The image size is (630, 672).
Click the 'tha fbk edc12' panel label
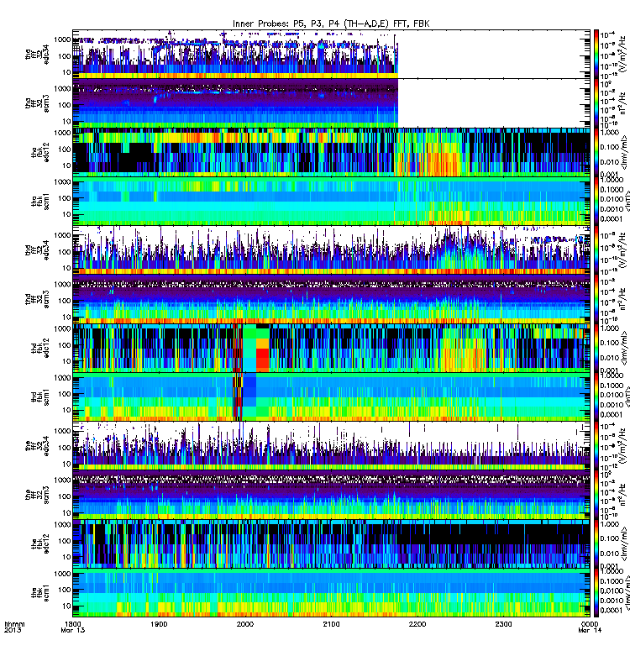point(40,152)
